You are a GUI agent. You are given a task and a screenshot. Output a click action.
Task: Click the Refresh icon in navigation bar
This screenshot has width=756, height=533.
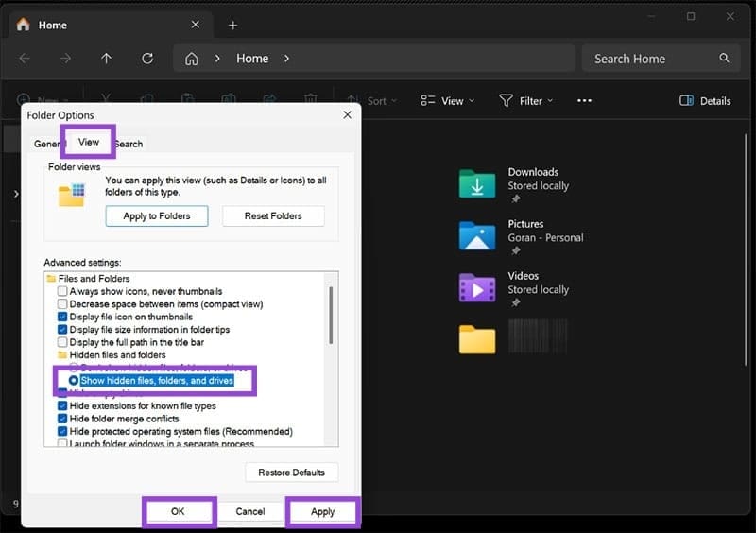tap(147, 59)
